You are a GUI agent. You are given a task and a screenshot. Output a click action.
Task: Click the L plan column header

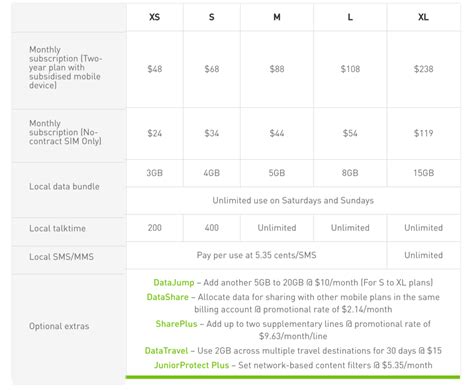350,17
